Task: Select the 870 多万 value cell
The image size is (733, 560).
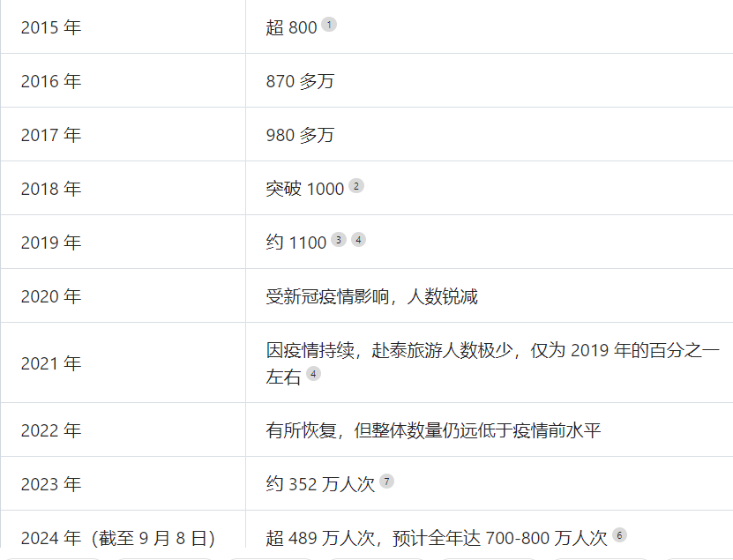Action: [300, 81]
